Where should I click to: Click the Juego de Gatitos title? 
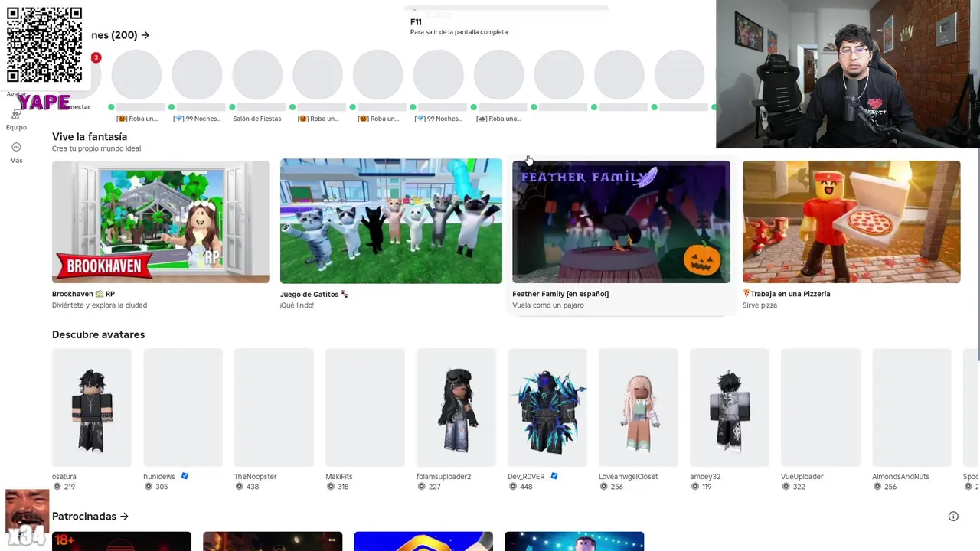pos(314,294)
